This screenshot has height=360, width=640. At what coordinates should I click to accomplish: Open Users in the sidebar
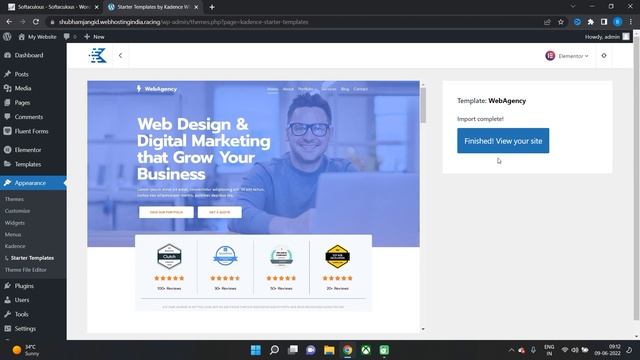tap(22, 300)
